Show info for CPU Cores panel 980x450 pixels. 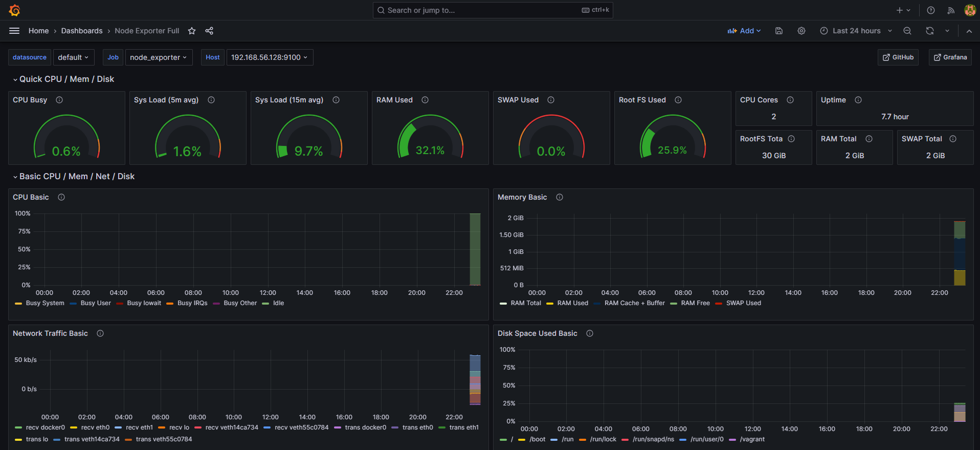(x=790, y=100)
